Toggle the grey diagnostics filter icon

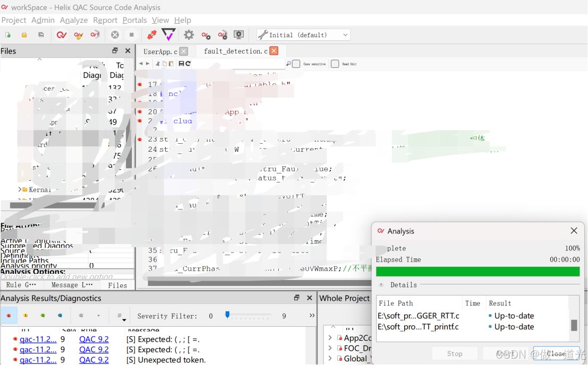pos(81,316)
